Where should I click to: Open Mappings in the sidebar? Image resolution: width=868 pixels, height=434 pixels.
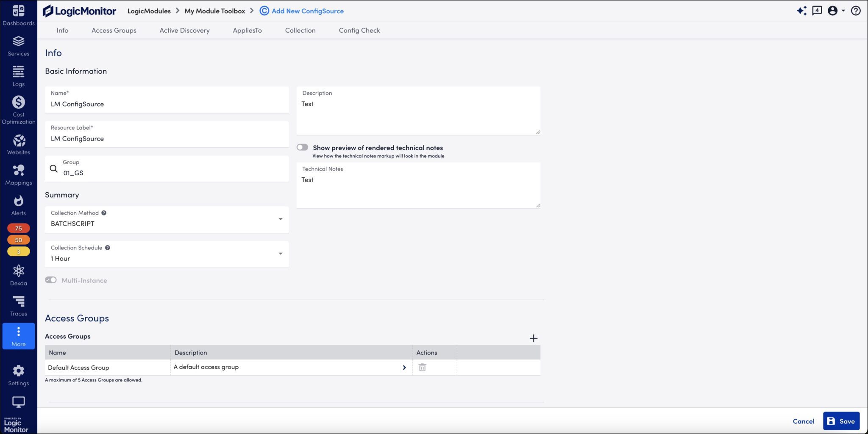[x=18, y=175]
